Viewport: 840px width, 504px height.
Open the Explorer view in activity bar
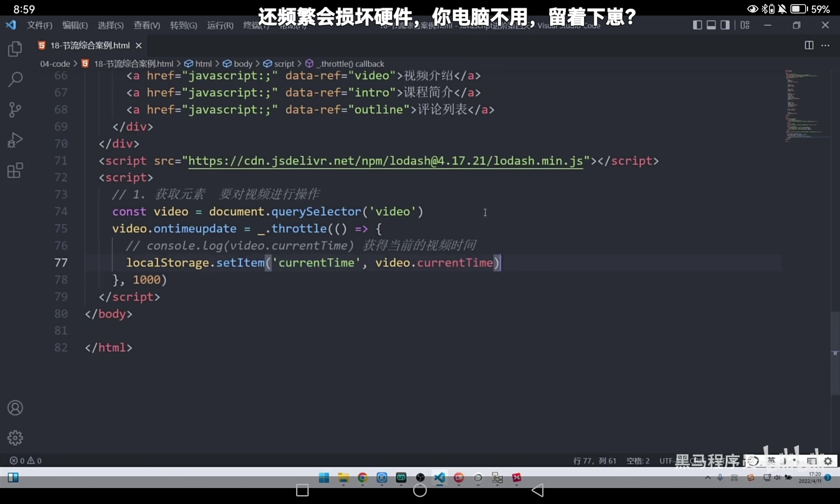pos(15,49)
